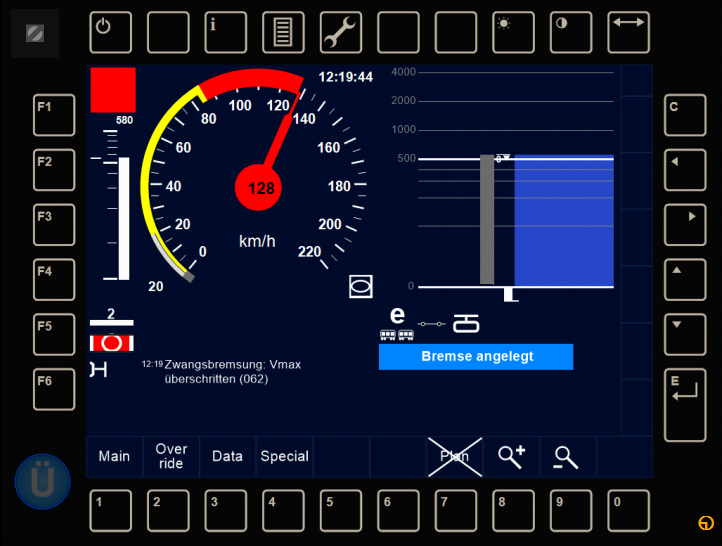Screen dimensions: 722x546
Task: Click the level 2 indicator
Action: (x=111, y=317)
